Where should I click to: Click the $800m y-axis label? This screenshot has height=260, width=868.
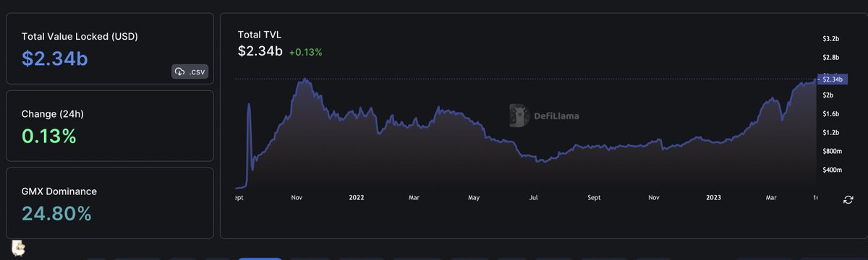coord(833,151)
